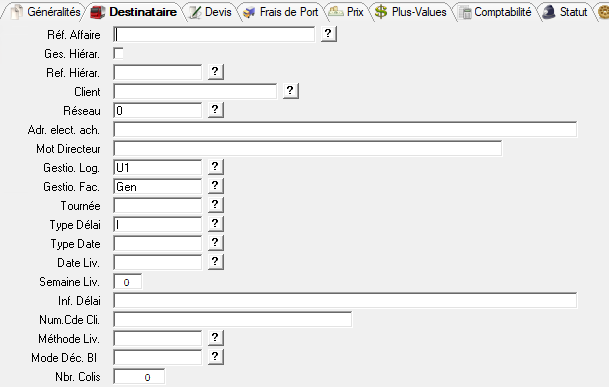This screenshot has height=387, width=609.
Task: Open the Gestio. Fac. lookup button
Action: coord(216,187)
